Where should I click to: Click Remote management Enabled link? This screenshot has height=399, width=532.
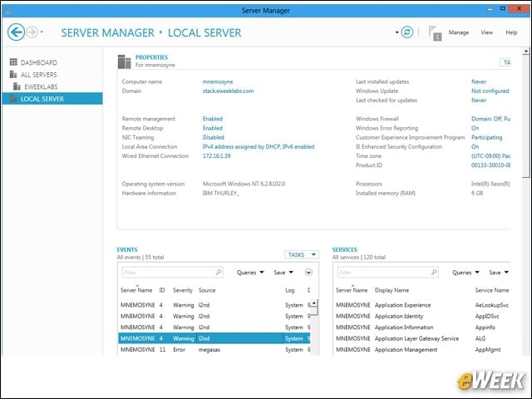(x=213, y=119)
